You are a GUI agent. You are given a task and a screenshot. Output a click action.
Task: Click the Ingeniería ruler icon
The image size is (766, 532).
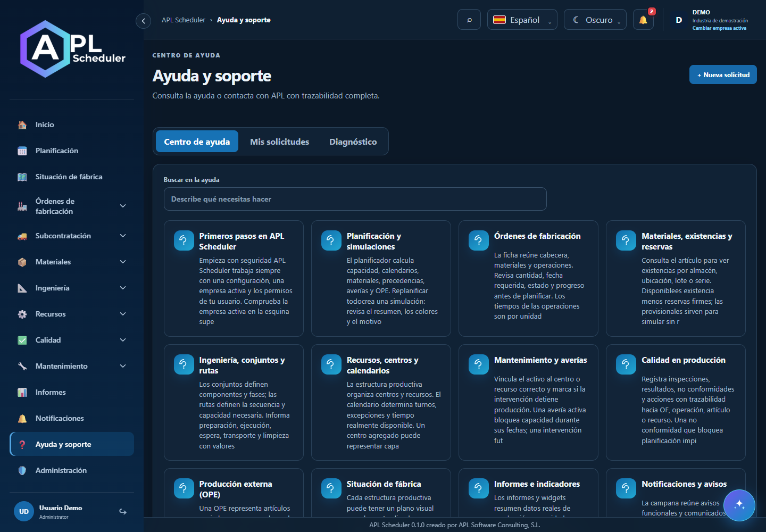(22, 288)
